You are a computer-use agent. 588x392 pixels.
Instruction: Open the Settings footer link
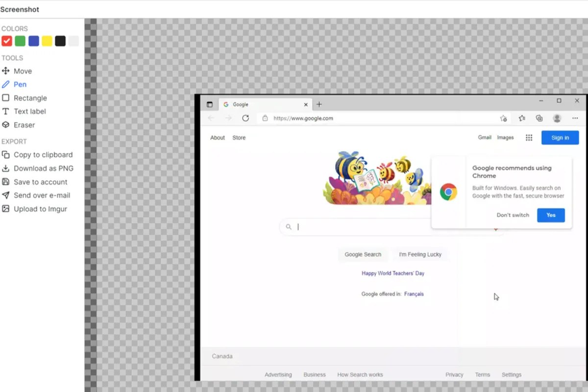click(x=512, y=374)
